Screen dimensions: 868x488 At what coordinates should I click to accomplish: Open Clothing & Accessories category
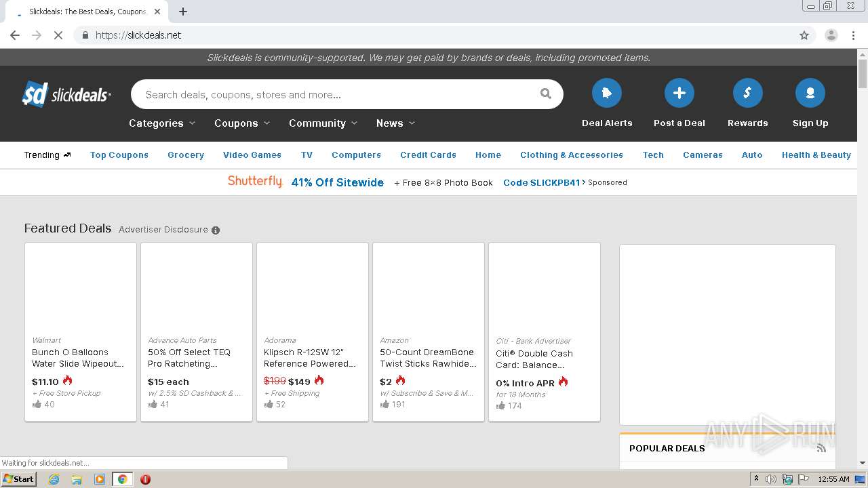coord(572,155)
